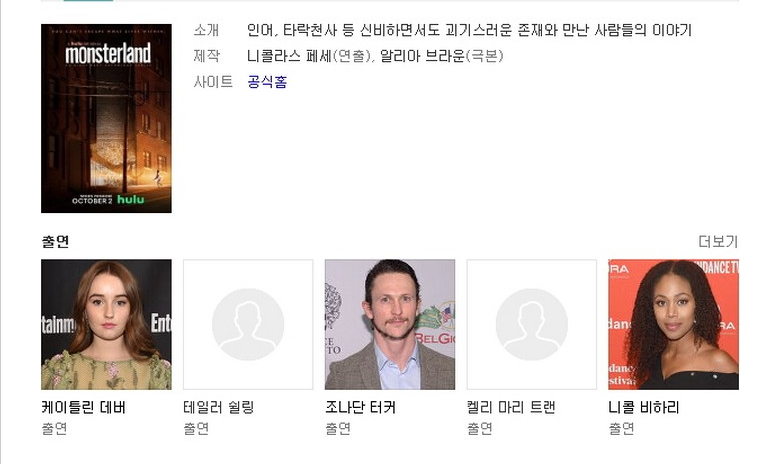The image size is (778, 464).
Task: Click the 소개 description text
Action: click(x=469, y=30)
